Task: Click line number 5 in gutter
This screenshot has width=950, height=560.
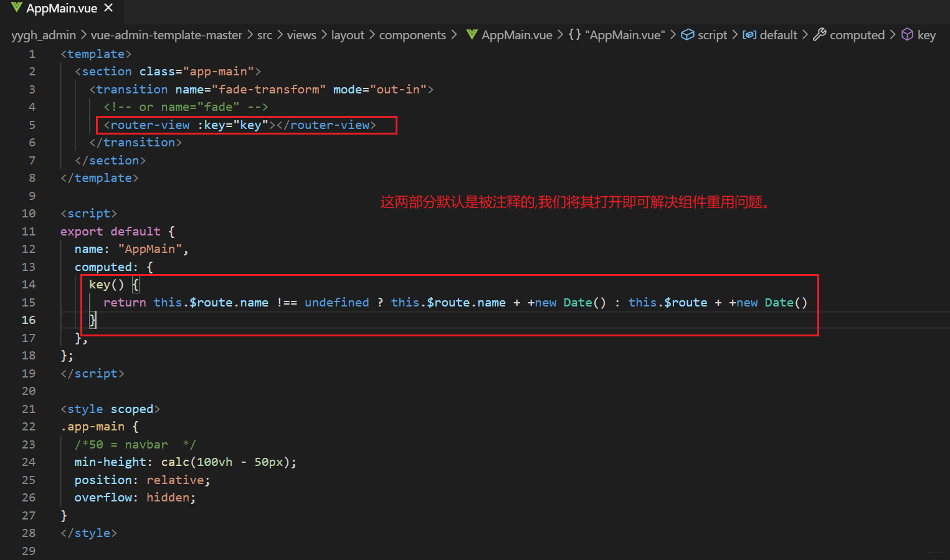Action: (32, 125)
